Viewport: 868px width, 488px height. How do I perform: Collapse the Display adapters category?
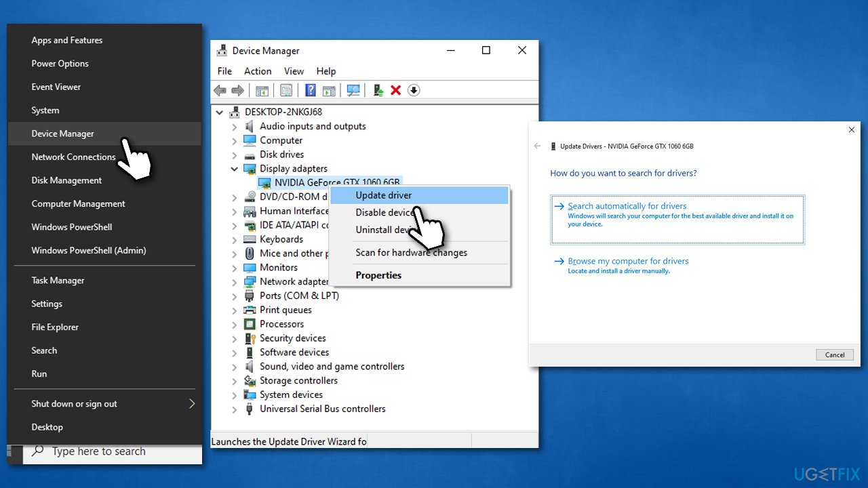click(233, 168)
